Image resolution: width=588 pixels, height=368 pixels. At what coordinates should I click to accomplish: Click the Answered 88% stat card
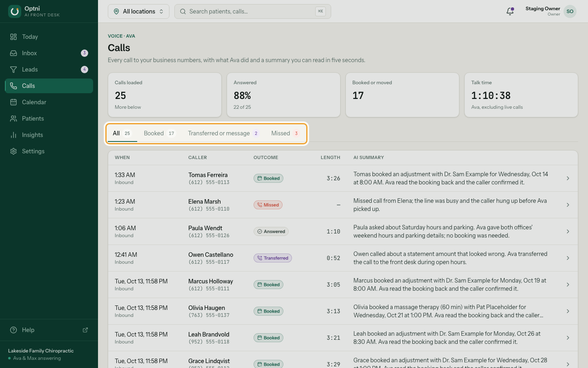[283, 95]
